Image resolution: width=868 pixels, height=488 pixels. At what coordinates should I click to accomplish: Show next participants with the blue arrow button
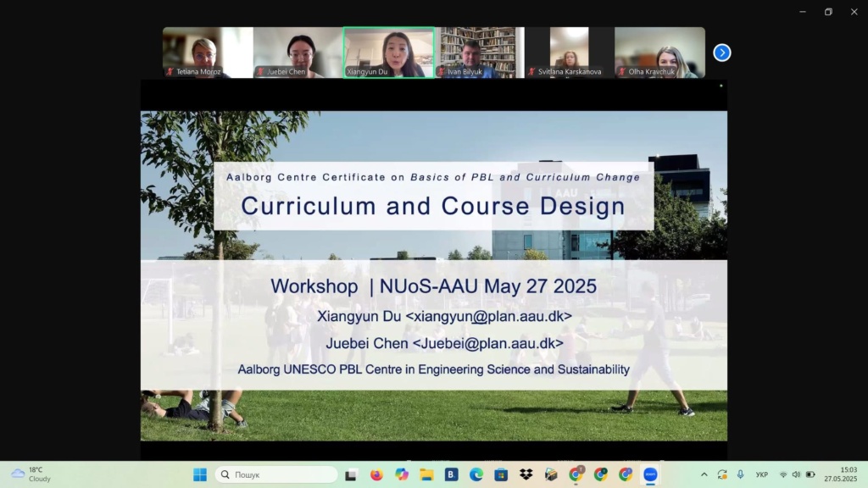pos(722,53)
